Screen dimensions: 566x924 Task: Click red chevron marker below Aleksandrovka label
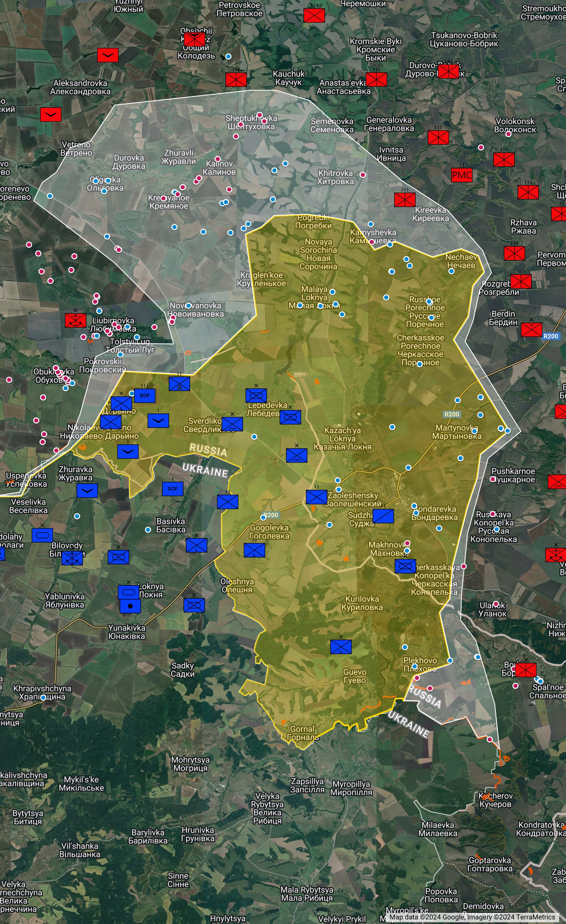[x=51, y=114]
